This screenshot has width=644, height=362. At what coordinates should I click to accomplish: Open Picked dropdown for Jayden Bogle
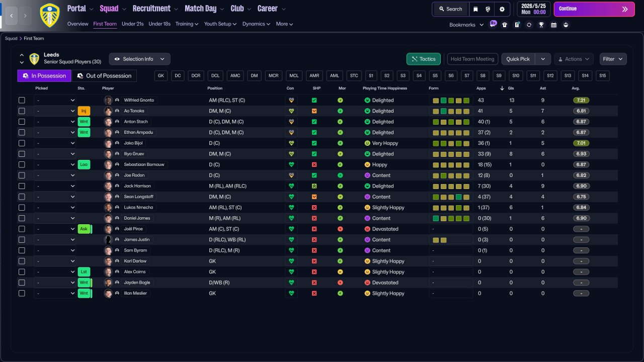tap(55, 283)
